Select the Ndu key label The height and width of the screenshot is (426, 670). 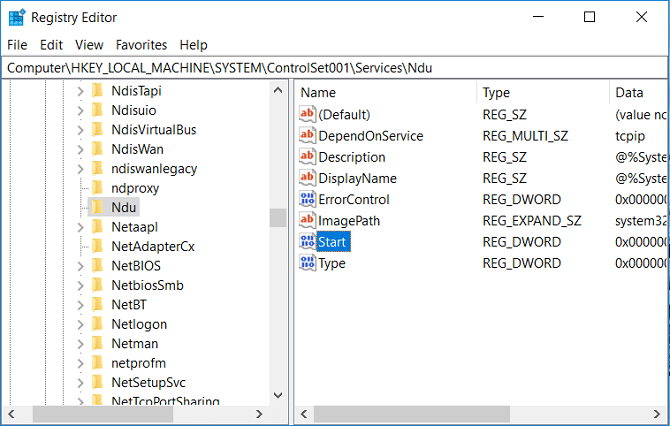coord(124,207)
